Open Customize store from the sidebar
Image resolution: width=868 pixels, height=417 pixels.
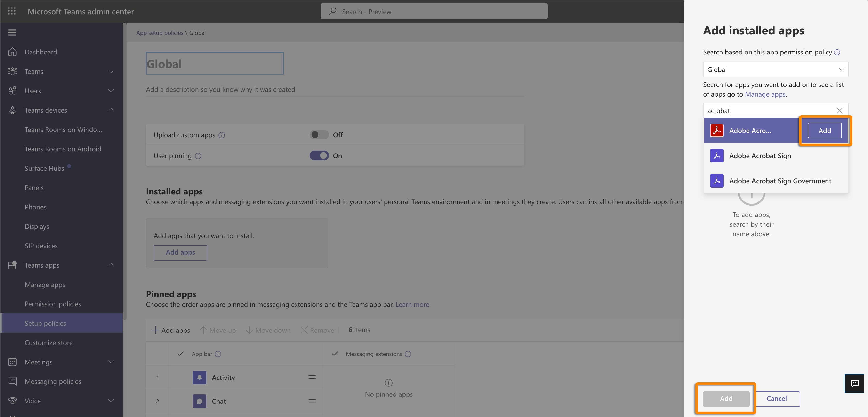click(x=49, y=342)
